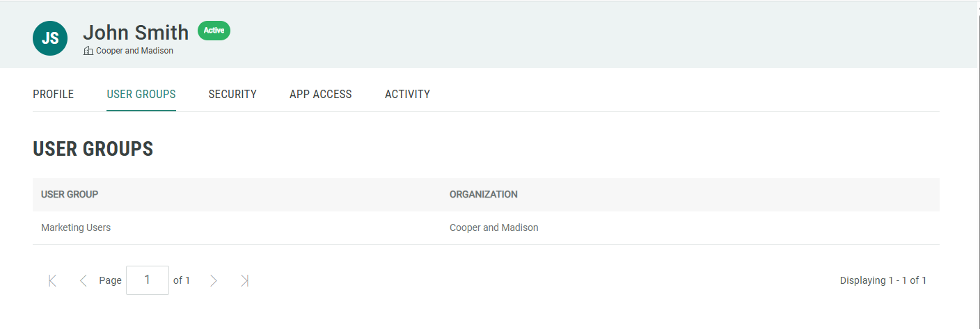Select the User Groups tab
This screenshot has width=980, height=329.
click(141, 94)
